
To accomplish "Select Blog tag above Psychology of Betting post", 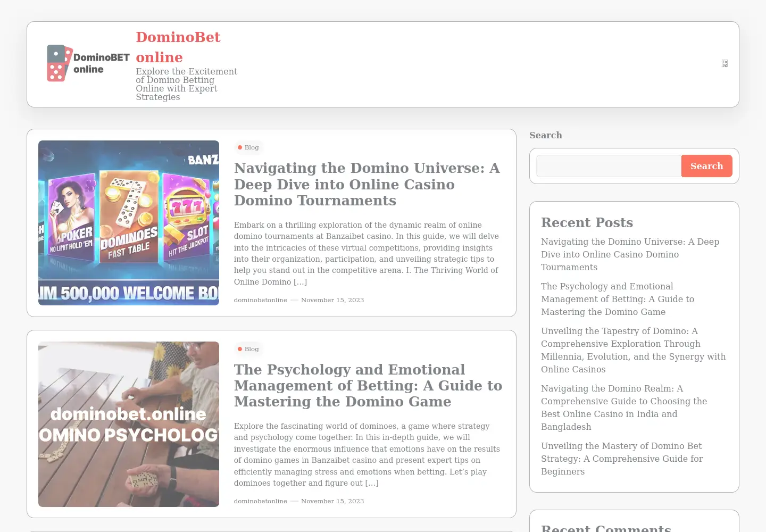I will pyautogui.click(x=248, y=349).
